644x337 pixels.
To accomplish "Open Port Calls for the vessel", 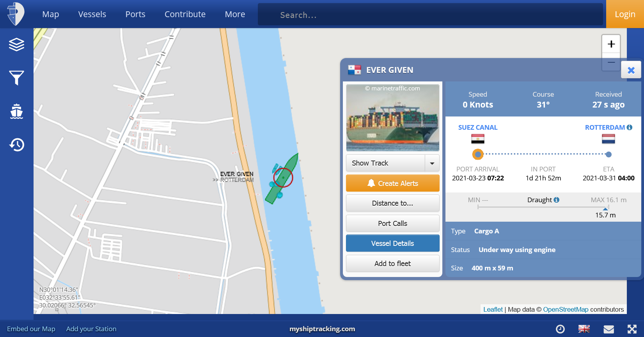I will 393,224.
